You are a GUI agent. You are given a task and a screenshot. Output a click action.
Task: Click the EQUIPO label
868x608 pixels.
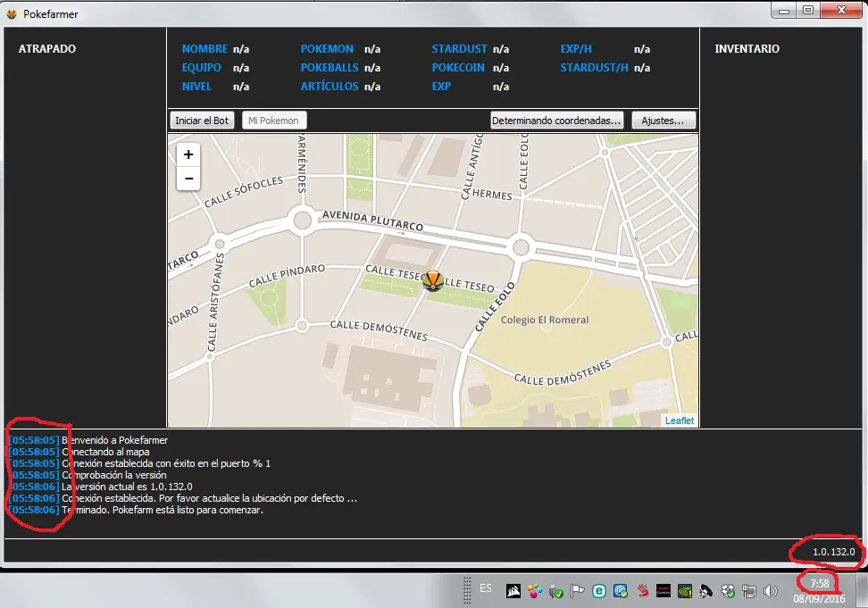coord(202,68)
